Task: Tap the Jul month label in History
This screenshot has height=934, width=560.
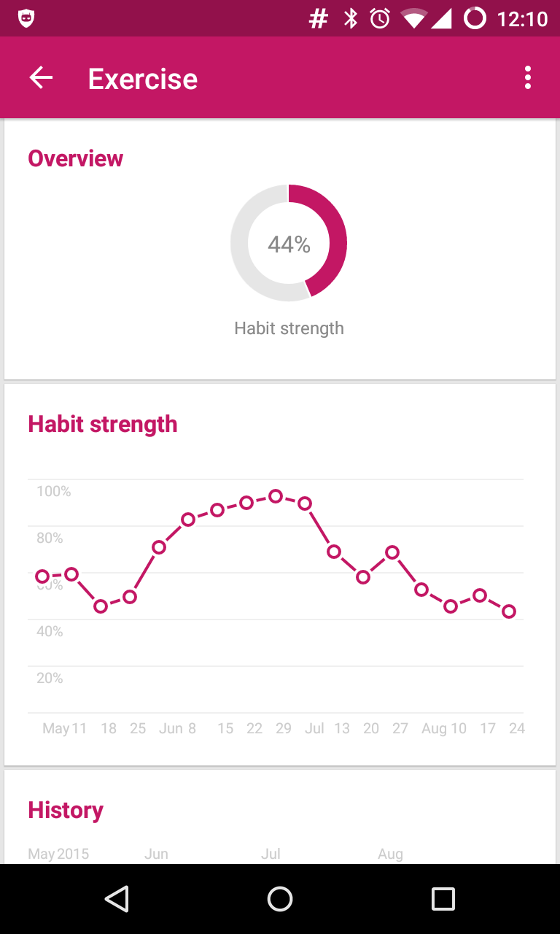Action: 271,854
